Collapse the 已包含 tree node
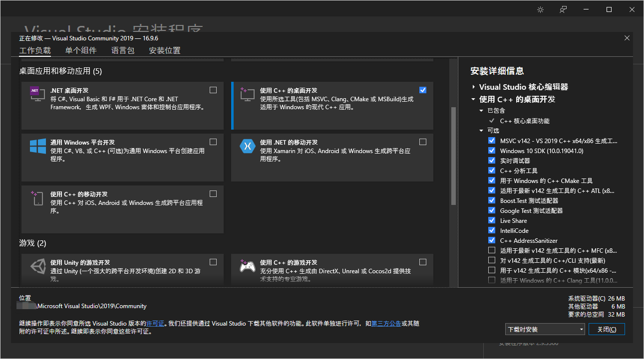644x359 pixels. click(x=481, y=111)
